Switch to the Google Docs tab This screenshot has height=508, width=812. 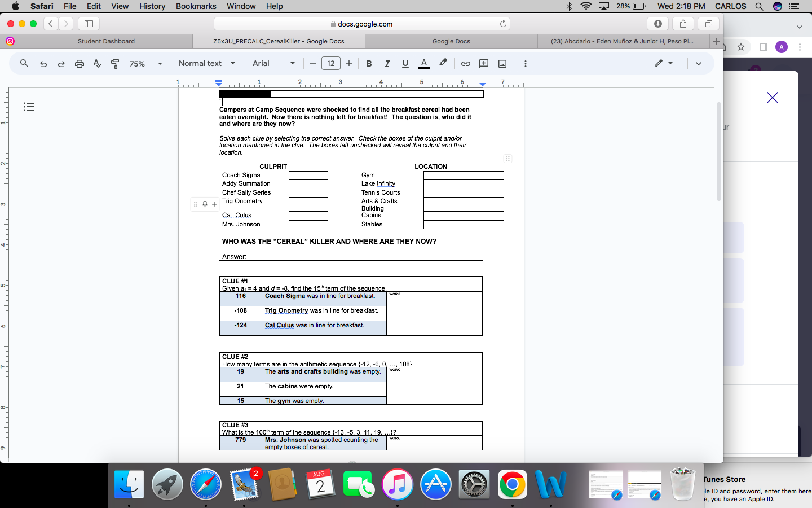point(451,41)
